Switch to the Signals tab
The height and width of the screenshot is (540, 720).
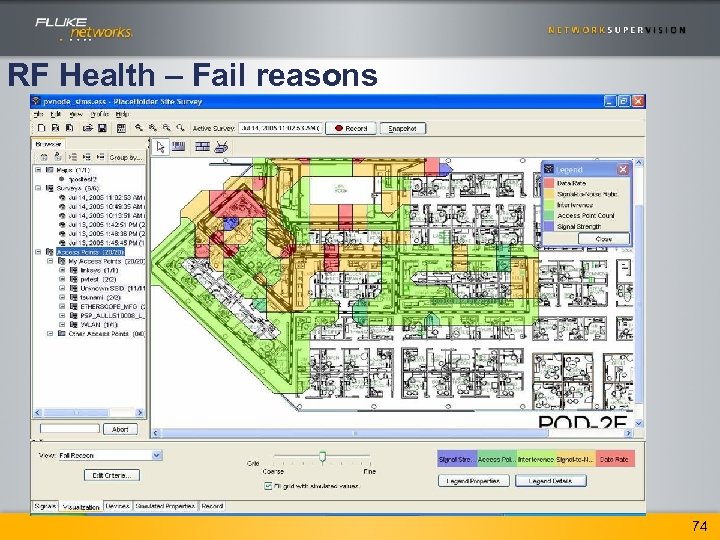[x=45, y=506]
